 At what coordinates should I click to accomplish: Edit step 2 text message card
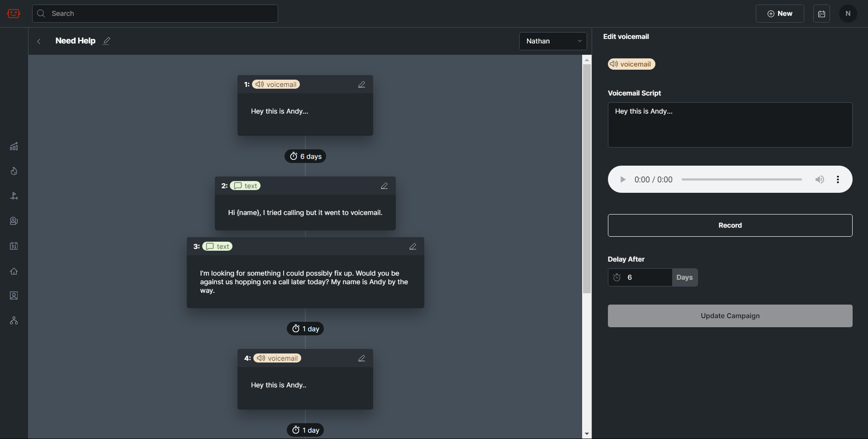[x=384, y=186]
